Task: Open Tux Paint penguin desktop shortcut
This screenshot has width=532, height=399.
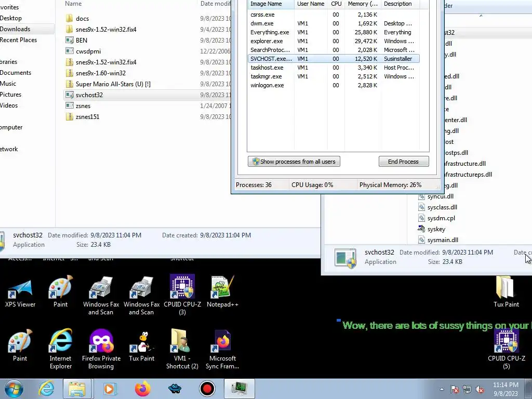Action: tap(141, 346)
